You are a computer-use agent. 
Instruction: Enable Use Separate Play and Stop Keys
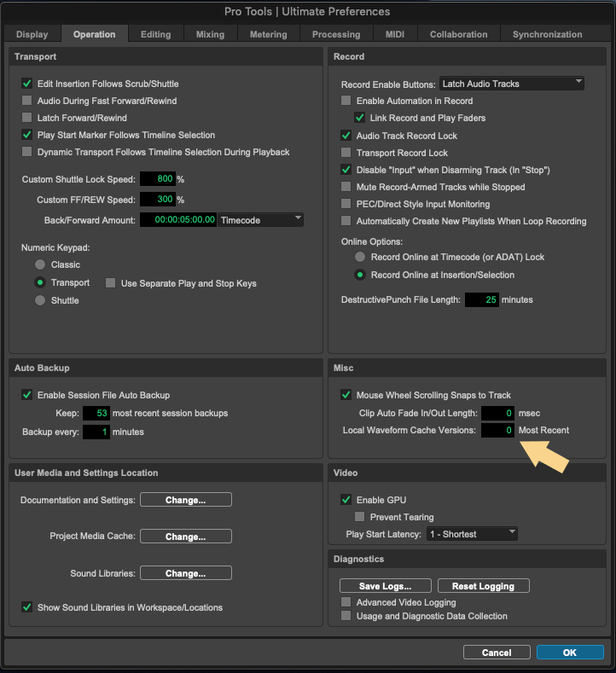111,283
